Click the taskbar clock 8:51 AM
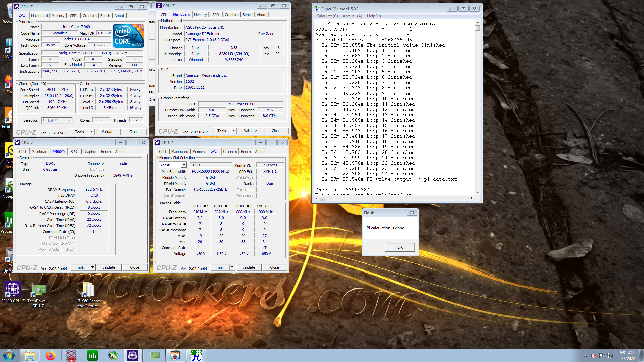The image size is (644, 362). (x=627, y=353)
